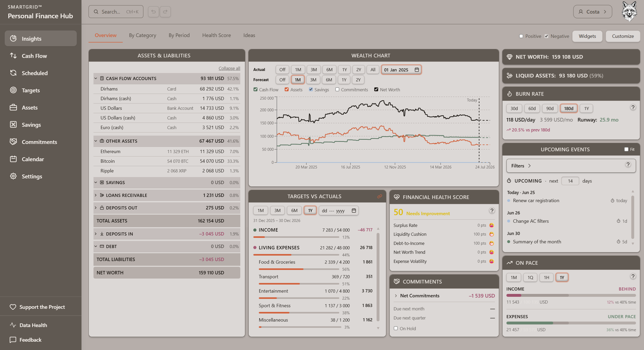Expand Loans Receivable group
The width and height of the screenshot is (644, 350).
96,195
